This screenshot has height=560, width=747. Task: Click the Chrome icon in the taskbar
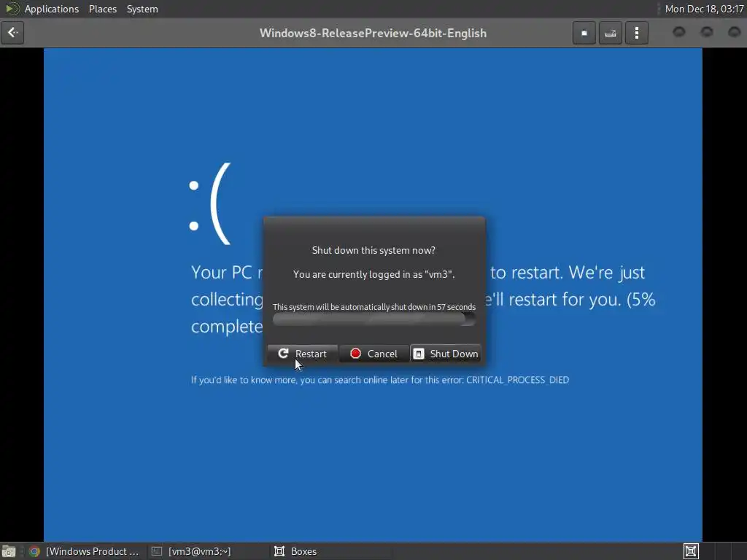click(34, 551)
